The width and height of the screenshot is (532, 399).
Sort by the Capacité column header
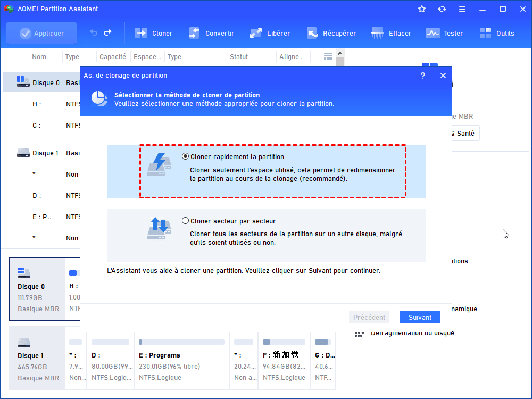[113, 57]
